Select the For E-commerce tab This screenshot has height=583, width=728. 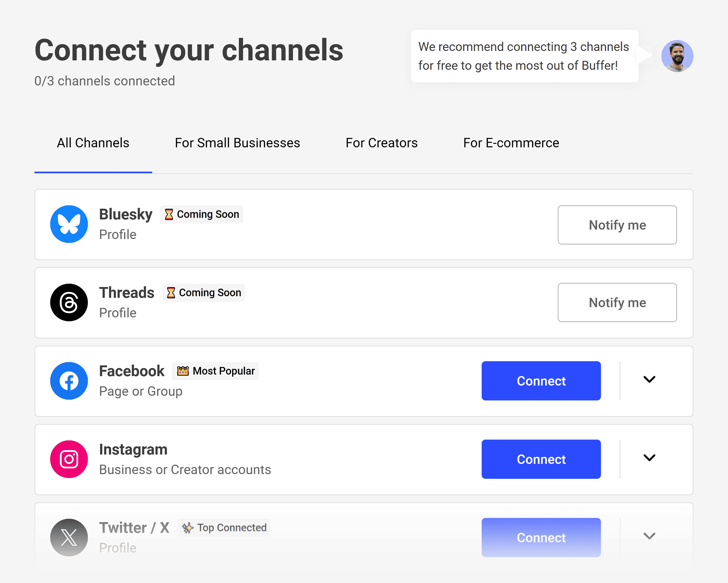511,143
